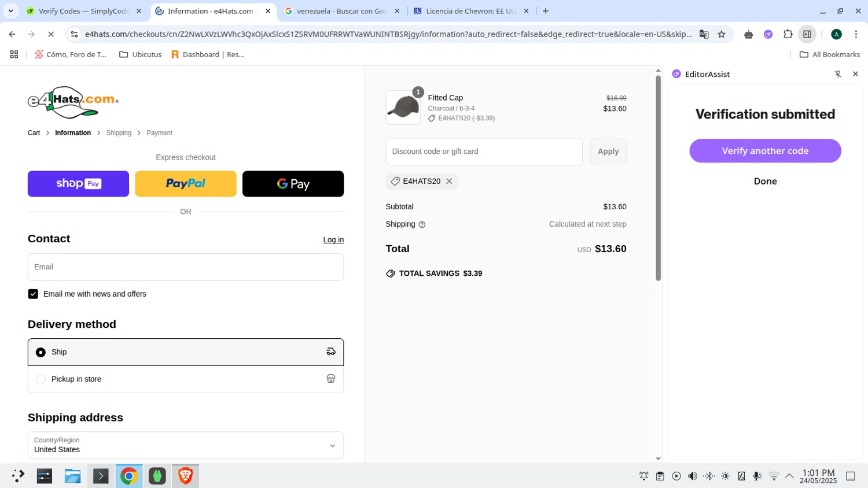Screen dimensions: 868x488
Task: Click the store pickup icon
Action: (331, 379)
